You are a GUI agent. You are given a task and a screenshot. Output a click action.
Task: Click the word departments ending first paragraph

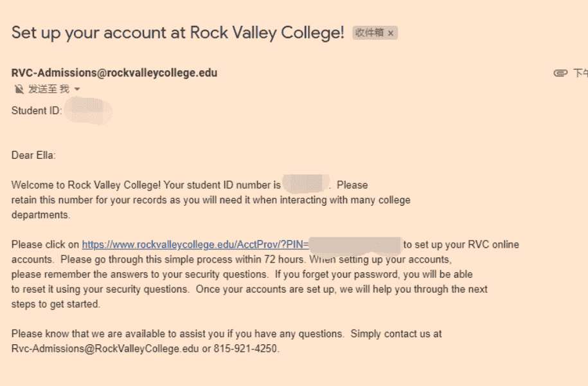point(40,215)
